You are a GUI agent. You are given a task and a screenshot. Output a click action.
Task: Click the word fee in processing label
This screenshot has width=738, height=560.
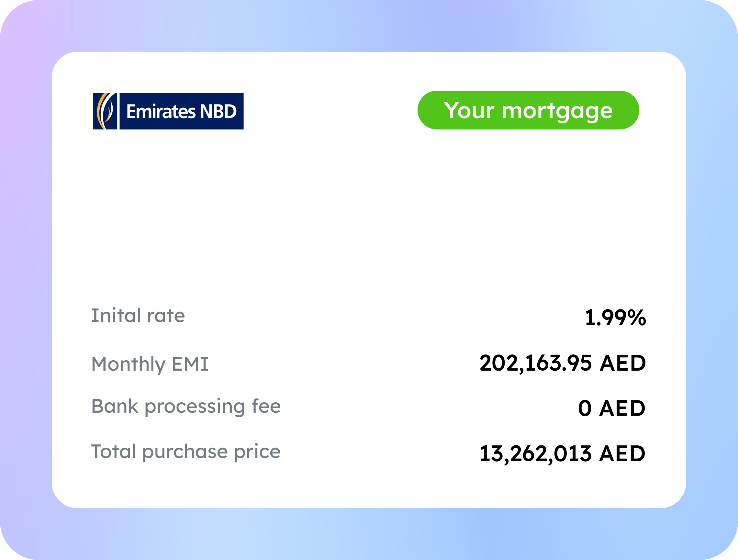tap(266, 406)
